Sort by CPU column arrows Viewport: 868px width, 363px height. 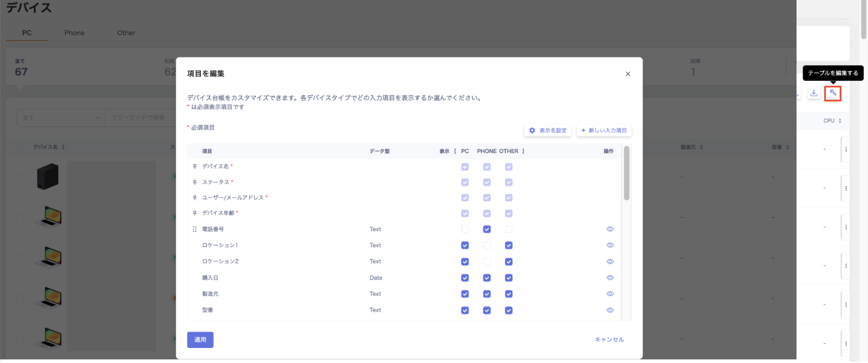coord(840,121)
